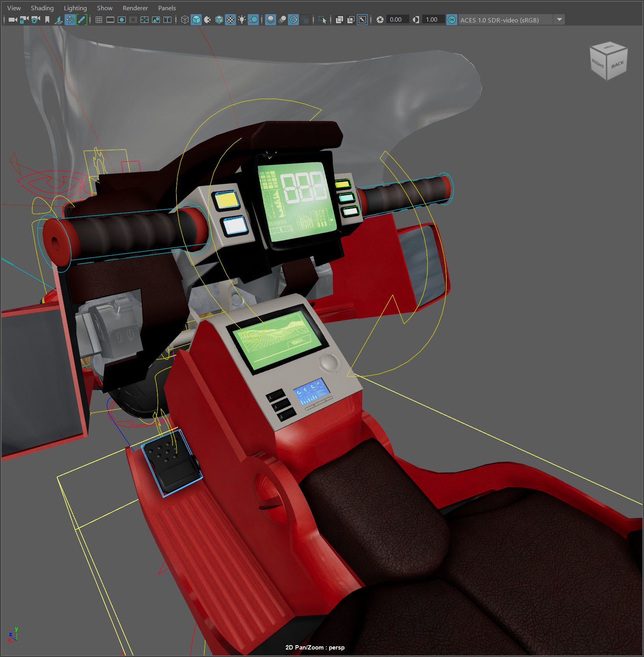This screenshot has width=644, height=657.
Task: Click the gamma value field showing 1.00
Action: pyautogui.click(x=432, y=20)
